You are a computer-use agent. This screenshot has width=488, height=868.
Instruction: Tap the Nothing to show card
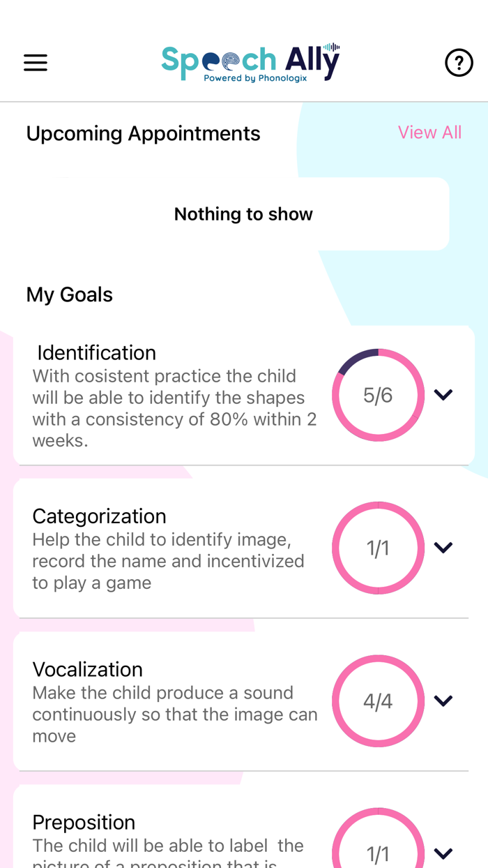[243, 214]
